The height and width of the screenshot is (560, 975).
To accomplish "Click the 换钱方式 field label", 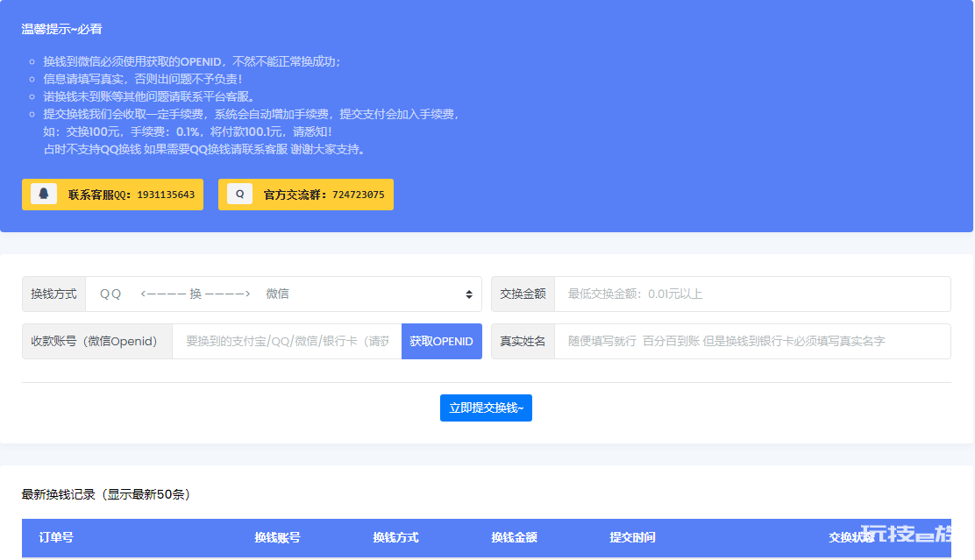I will tap(53, 294).
